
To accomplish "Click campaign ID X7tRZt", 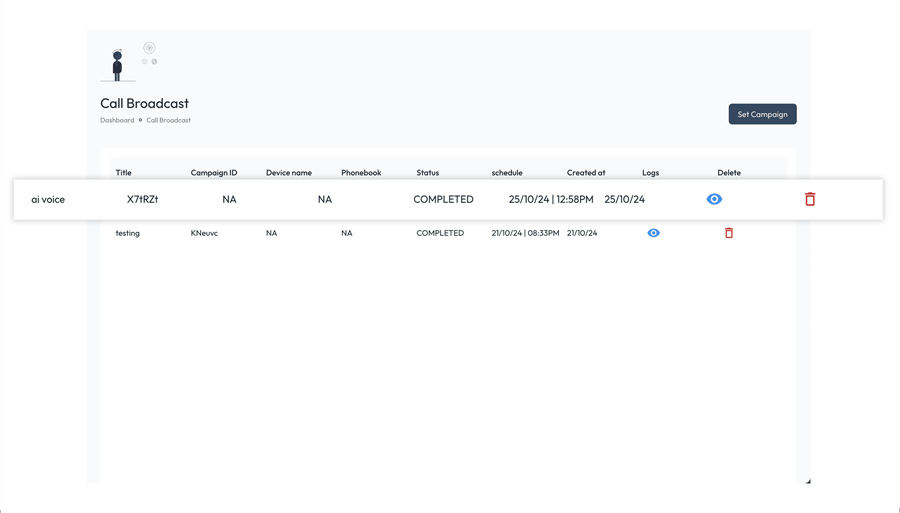I will pos(142,199).
